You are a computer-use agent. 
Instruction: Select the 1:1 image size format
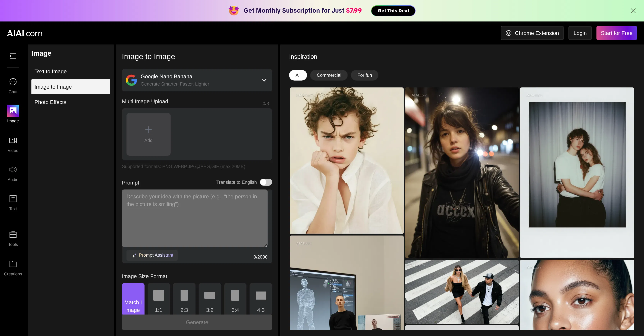(159, 299)
